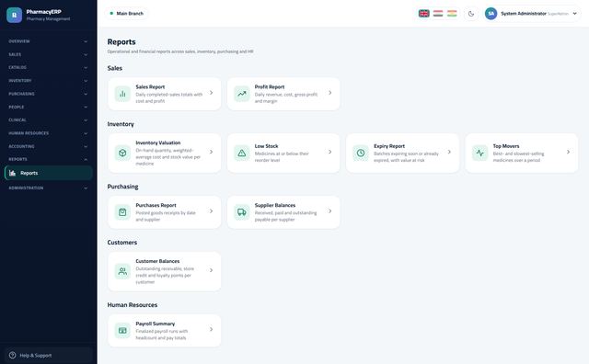
Task: Open the Inventory Valuation title link
Action: pos(158,142)
